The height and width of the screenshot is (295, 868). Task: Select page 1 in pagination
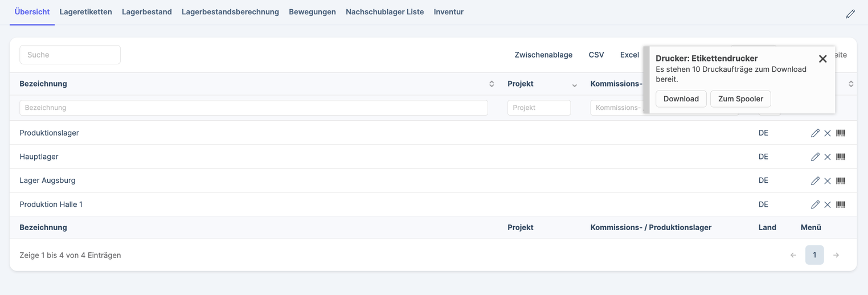[814, 255]
